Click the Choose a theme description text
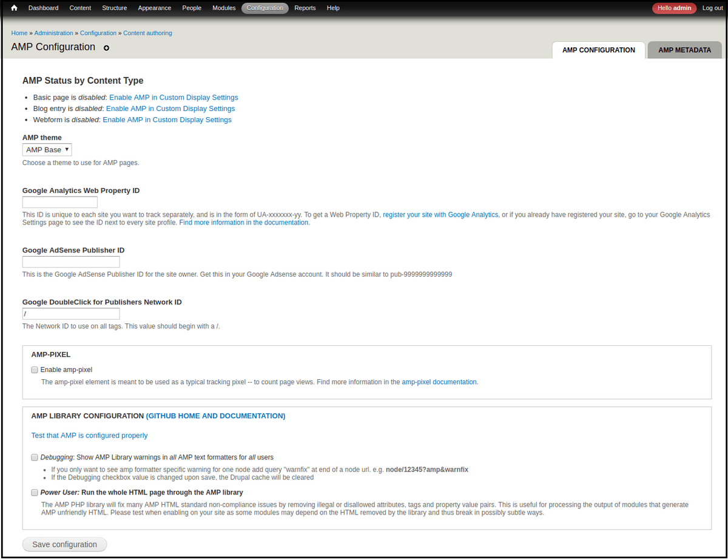Image resolution: width=728 pixels, height=560 pixels. click(81, 163)
